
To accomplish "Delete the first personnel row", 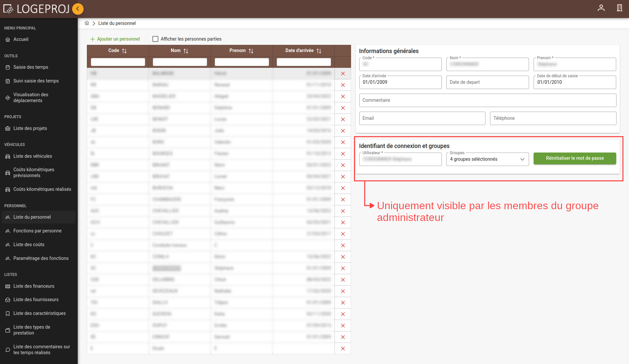I will (343, 74).
